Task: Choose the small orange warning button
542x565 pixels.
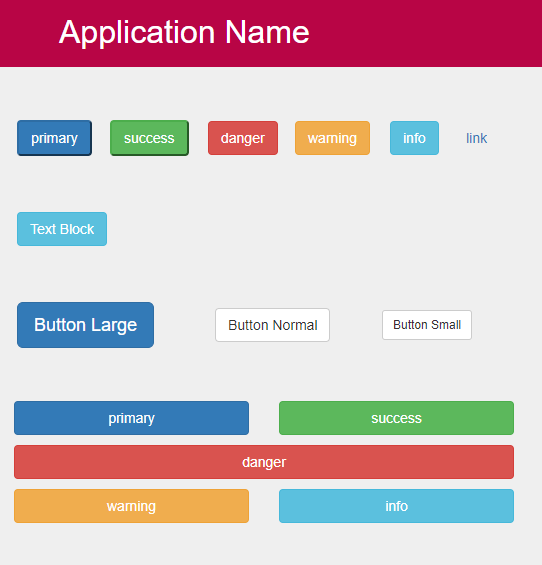Action: coord(332,138)
